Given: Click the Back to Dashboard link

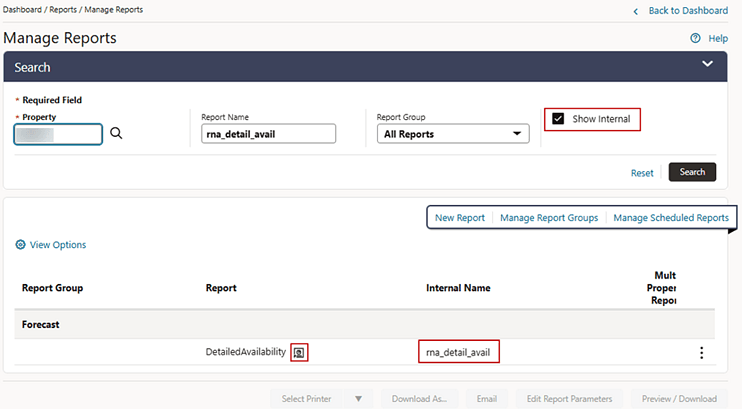Looking at the screenshot, I should [688, 11].
